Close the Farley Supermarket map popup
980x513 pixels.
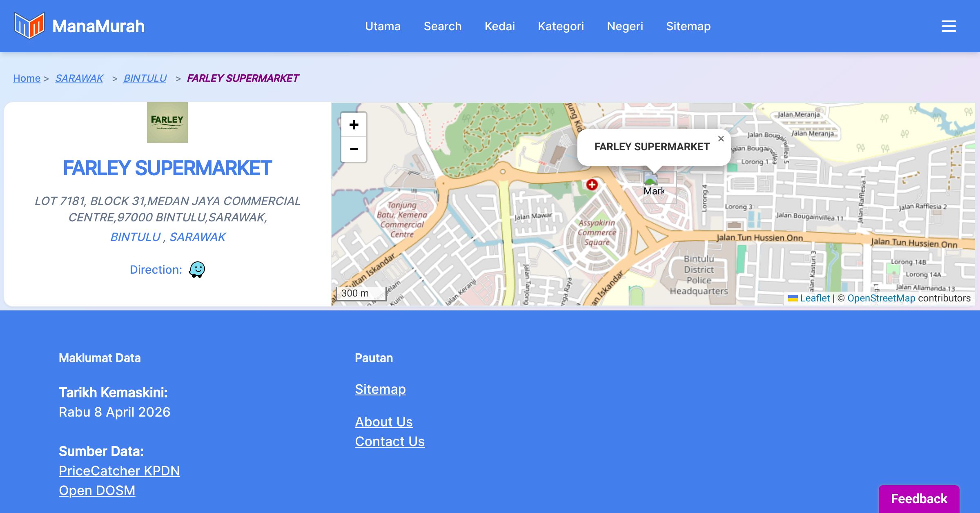pos(721,139)
